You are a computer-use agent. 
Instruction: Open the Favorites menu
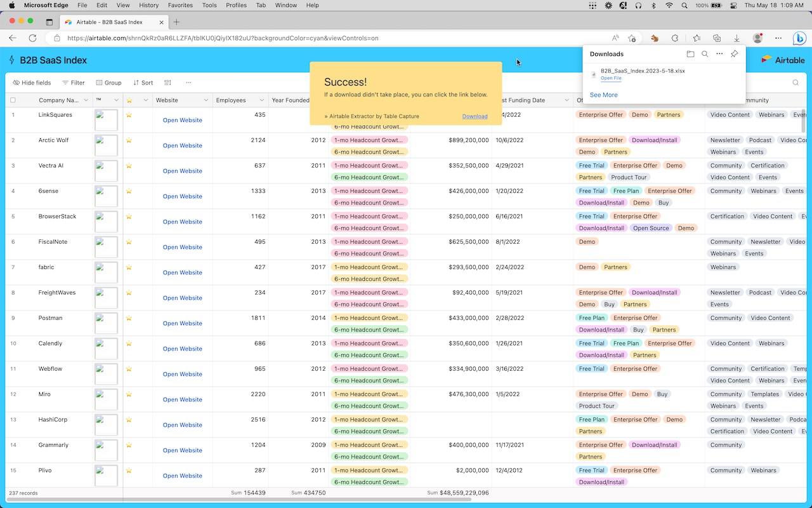tap(180, 5)
